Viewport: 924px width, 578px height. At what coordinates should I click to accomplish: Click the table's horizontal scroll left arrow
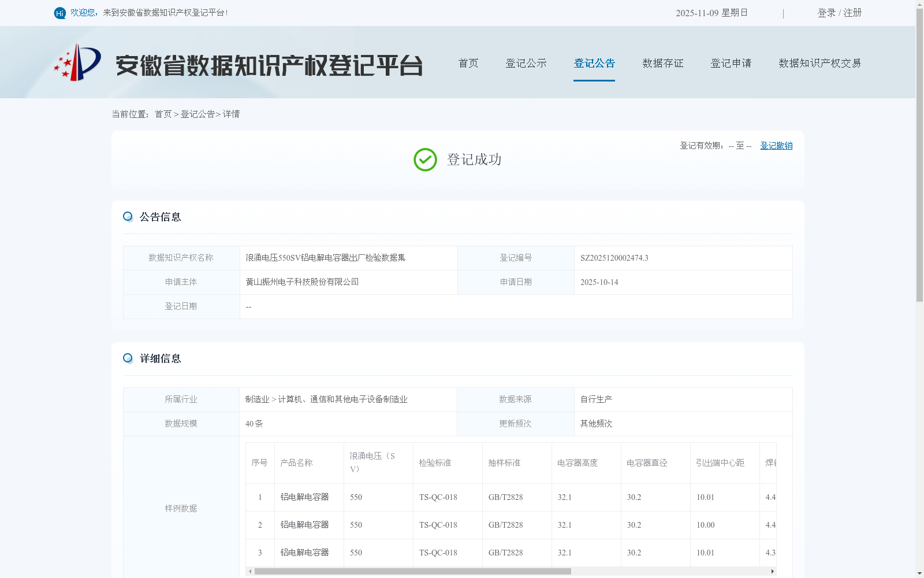point(250,571)
